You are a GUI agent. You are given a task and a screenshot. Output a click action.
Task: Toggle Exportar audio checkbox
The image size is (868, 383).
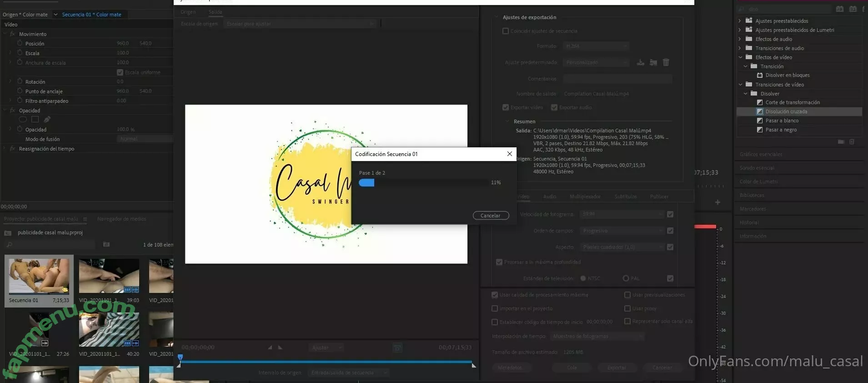click(x=554, y=107)
